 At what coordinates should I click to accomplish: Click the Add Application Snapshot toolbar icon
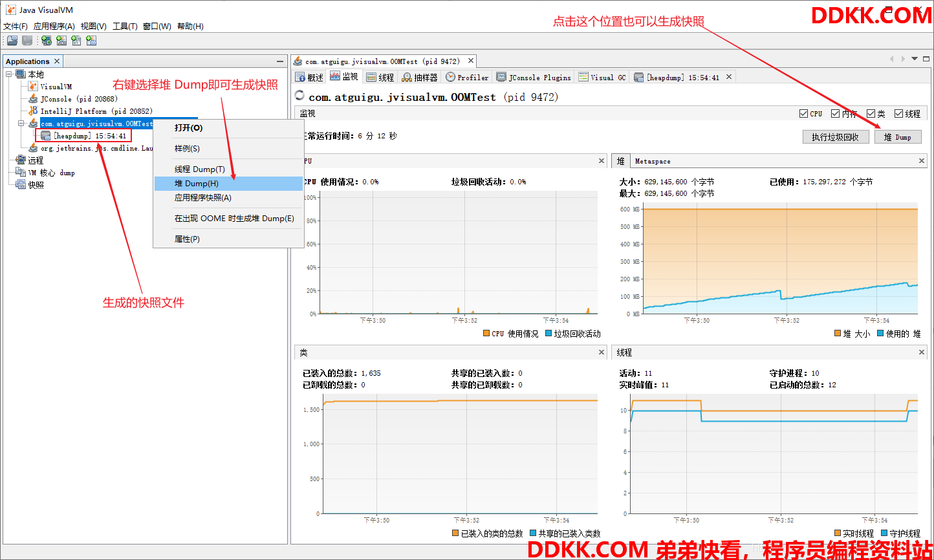tap(91, 41)
